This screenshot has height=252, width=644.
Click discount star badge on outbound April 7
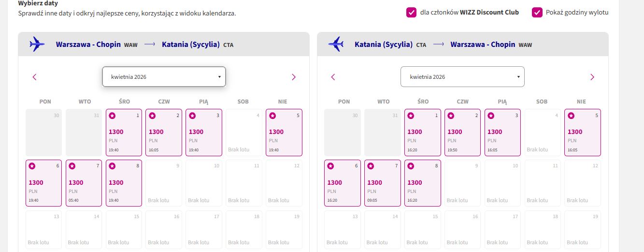click(x=72, y=166)
